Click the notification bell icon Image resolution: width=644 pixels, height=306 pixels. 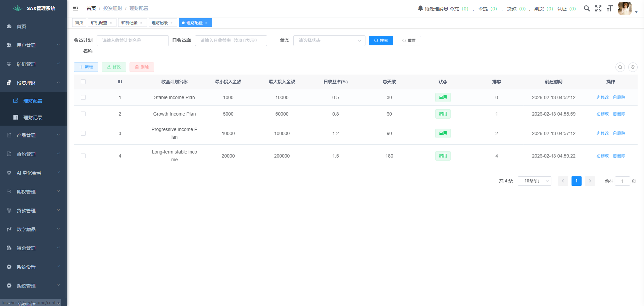[x=420, y=8]
